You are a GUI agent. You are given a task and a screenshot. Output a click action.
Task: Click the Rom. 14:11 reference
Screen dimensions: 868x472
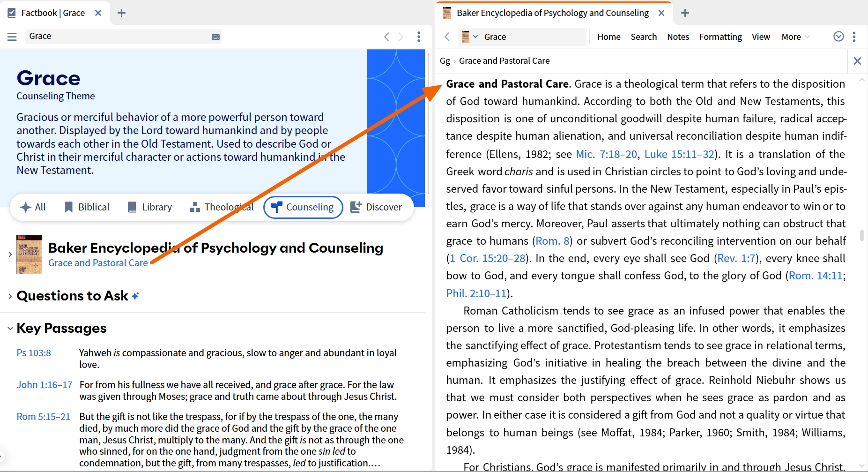(x=816, y=276)
